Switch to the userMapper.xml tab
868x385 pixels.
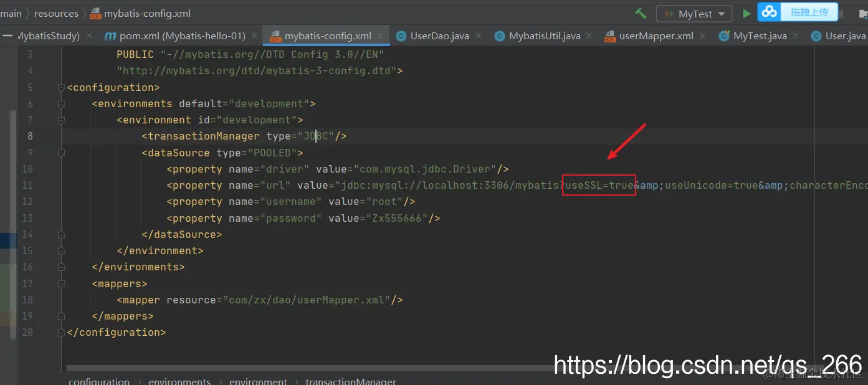(656, 36)
